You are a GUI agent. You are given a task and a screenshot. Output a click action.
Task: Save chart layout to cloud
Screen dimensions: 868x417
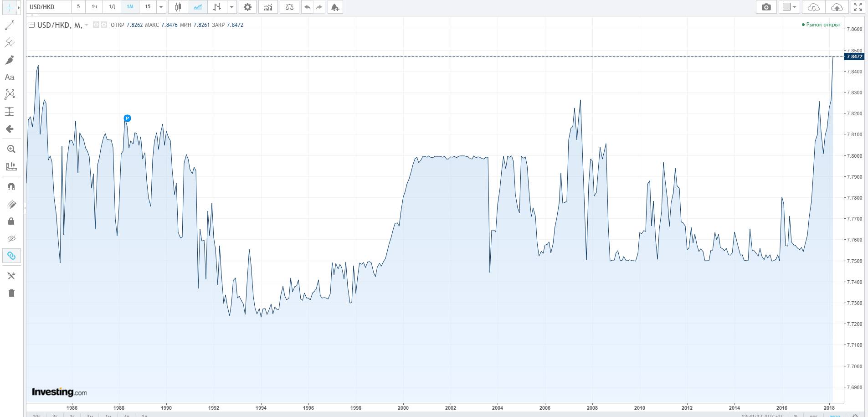[837, 7]
